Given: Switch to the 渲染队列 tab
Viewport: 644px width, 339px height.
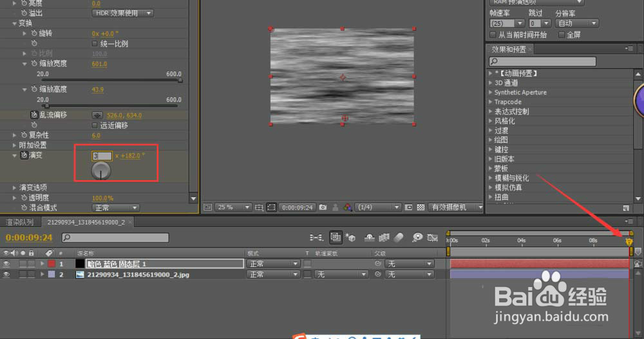Looking at the screenshot, I should point(19,222).
